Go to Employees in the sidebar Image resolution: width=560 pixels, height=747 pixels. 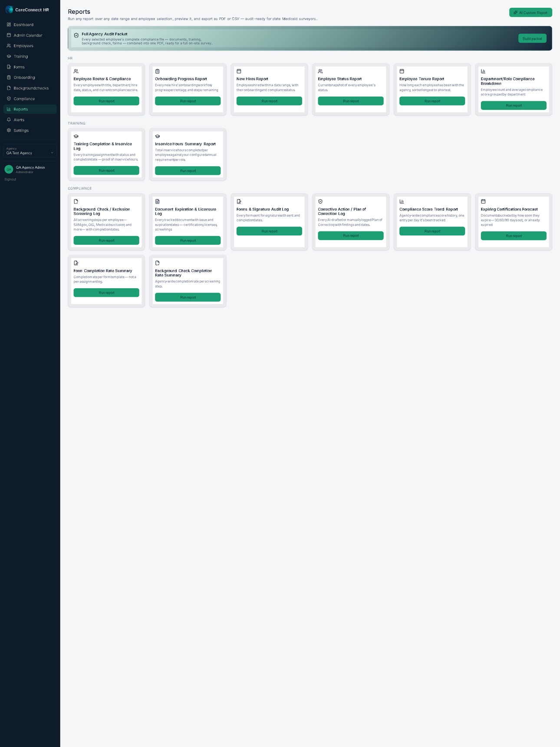tap(30, 46)
